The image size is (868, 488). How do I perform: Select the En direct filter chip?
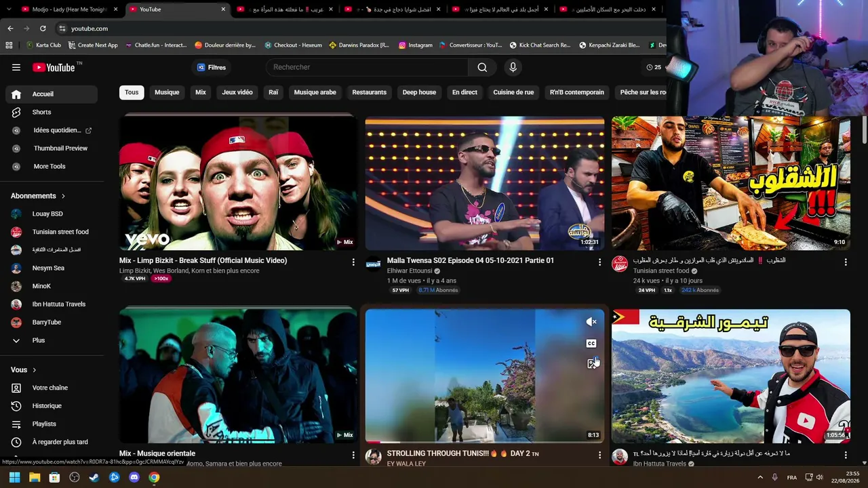pos(465,92)
